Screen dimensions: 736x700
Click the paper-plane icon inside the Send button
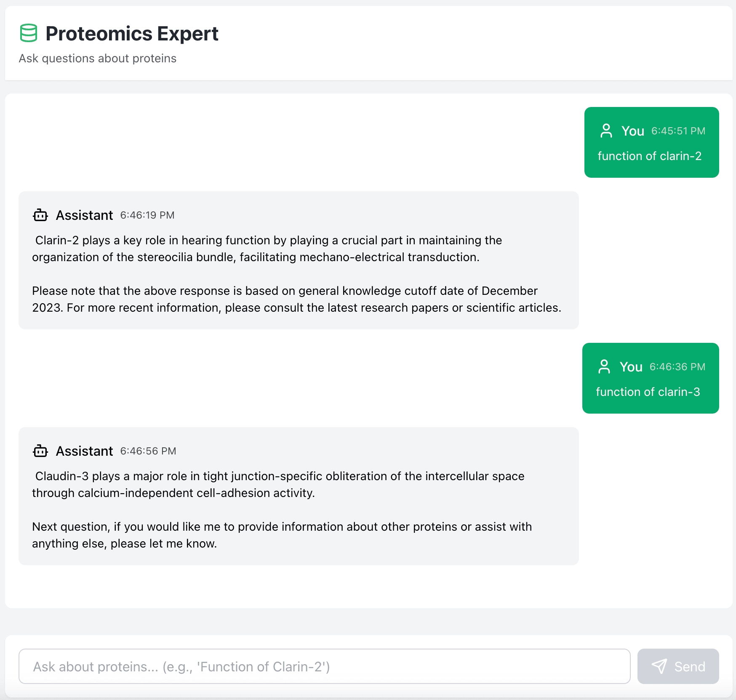[x=660, y=667]
